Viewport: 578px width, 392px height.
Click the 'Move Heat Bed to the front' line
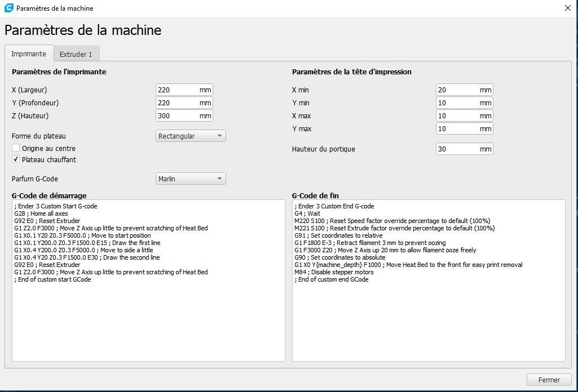coord(408,265)
